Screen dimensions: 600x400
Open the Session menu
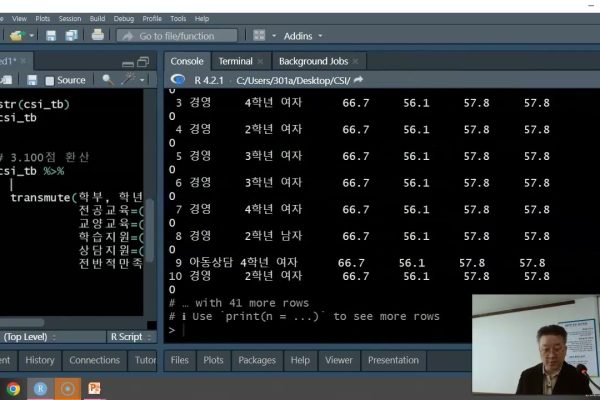tap(70, 18)
